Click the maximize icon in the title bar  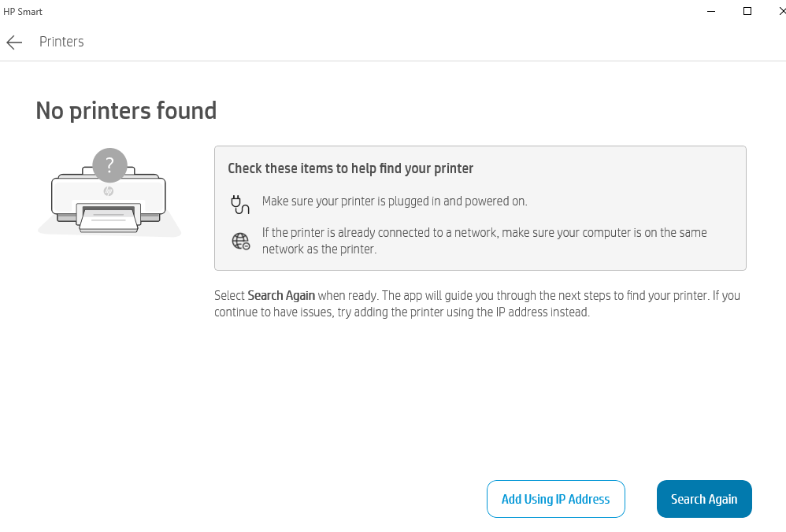pyautogui.click(x=747, y=11)
